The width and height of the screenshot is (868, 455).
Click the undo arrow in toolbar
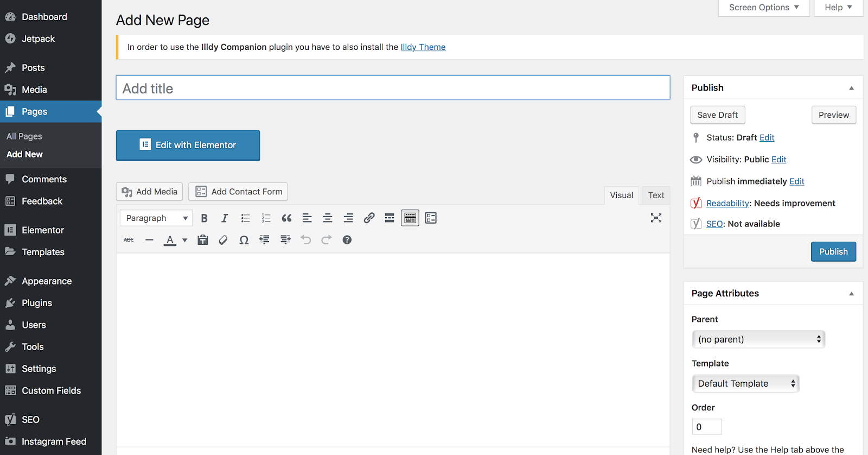point(306,240)
